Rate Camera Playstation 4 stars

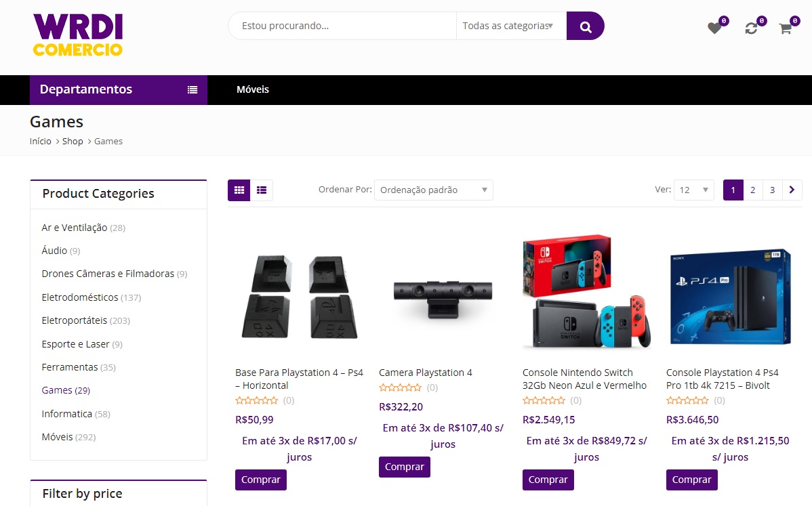[401, 387]
